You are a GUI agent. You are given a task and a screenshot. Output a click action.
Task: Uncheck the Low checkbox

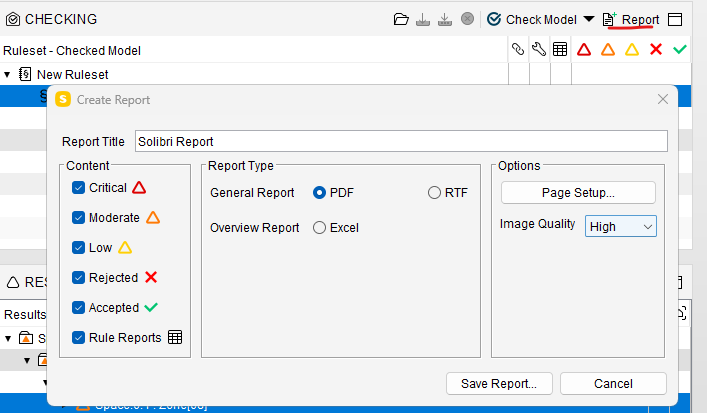coord(78,248)
